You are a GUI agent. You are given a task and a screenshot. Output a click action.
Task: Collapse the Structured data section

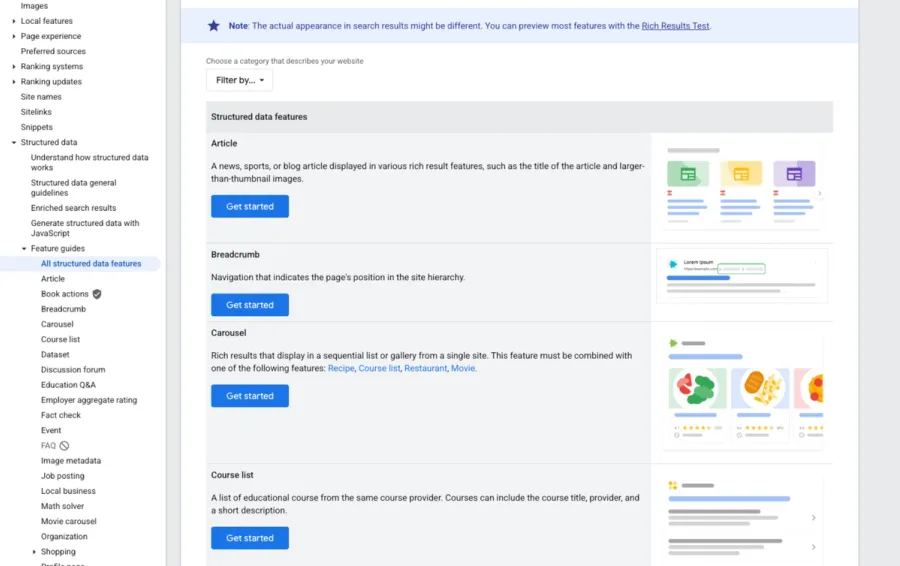click(14, 142)
